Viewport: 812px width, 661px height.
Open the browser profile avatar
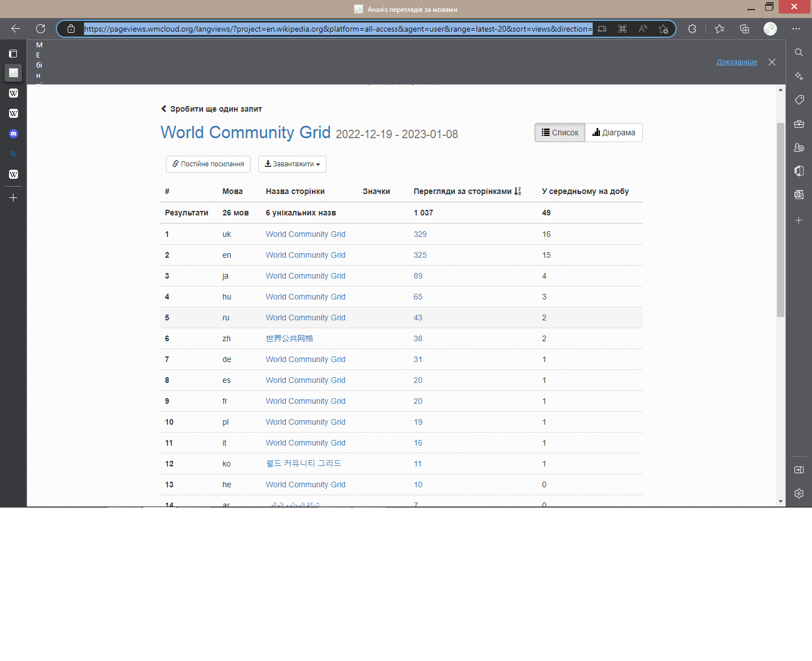coord(770,29)
